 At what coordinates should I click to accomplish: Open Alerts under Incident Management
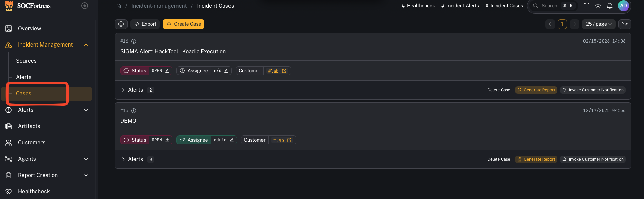click(x=23, y=77)
